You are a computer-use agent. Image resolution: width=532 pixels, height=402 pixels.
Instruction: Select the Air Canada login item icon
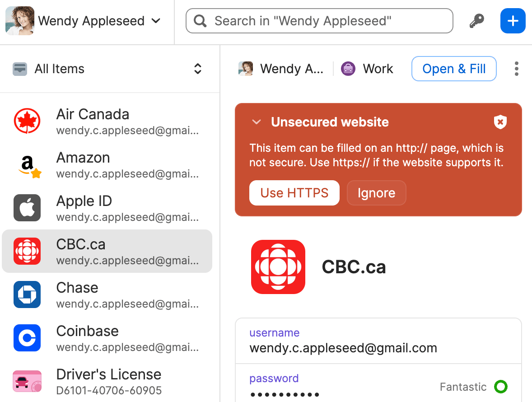pyautogui.click(x=27, y=121)
